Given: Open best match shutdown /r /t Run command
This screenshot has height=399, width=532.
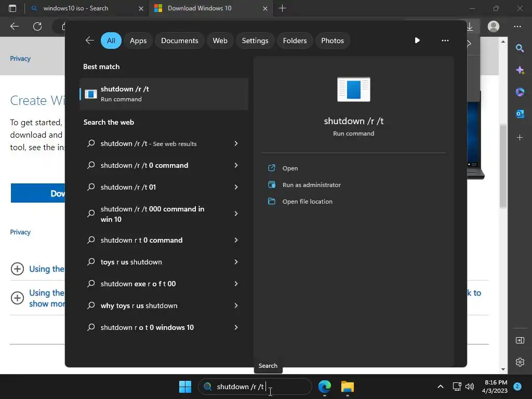Looking at the screenshot, I should click(164, 94).
